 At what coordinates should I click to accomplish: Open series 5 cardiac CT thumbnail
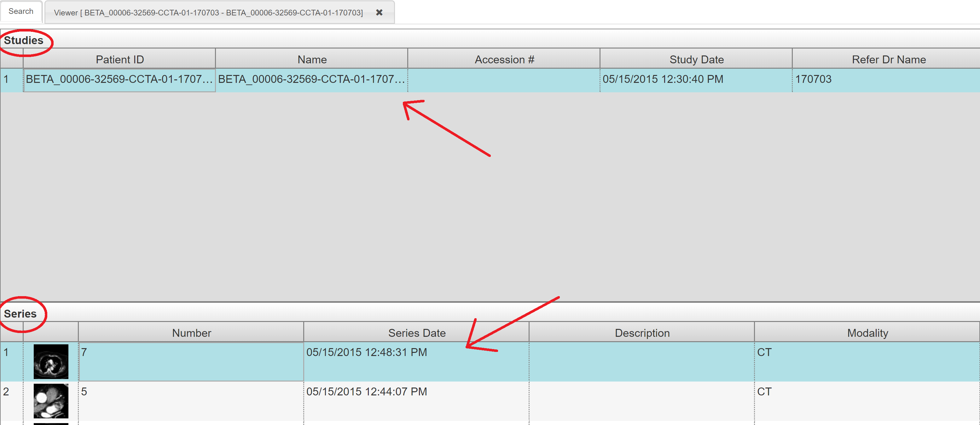51,401
